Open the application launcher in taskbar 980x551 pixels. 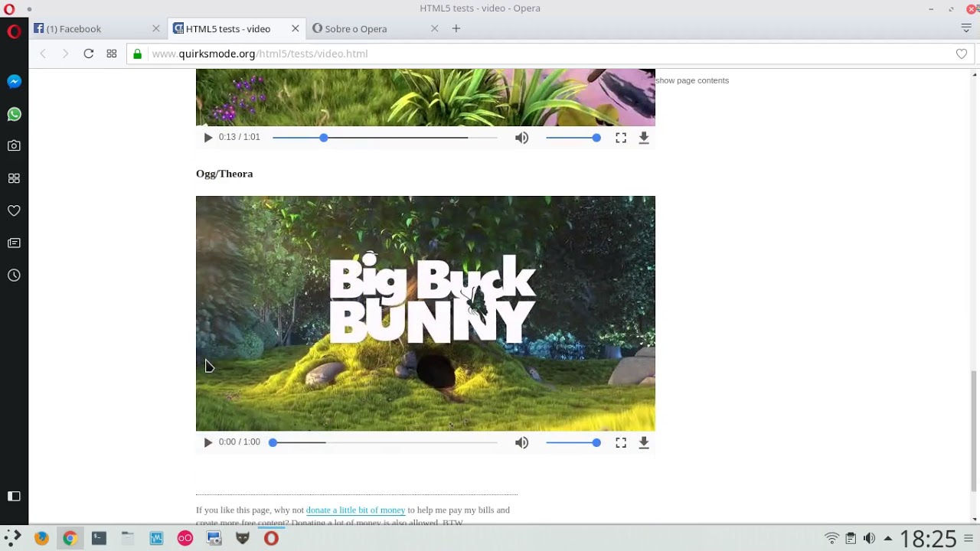[12, 538]
